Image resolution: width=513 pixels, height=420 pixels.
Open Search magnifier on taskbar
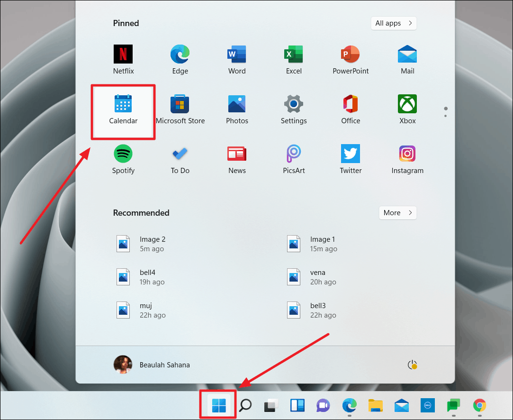245,406
